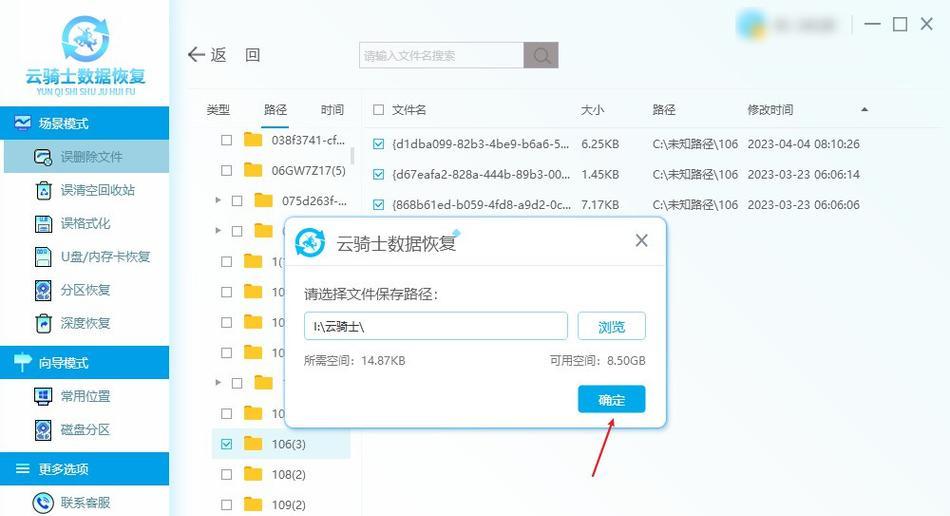950x516 pixels.
Task: Maximize the application window
Action: 900,24
